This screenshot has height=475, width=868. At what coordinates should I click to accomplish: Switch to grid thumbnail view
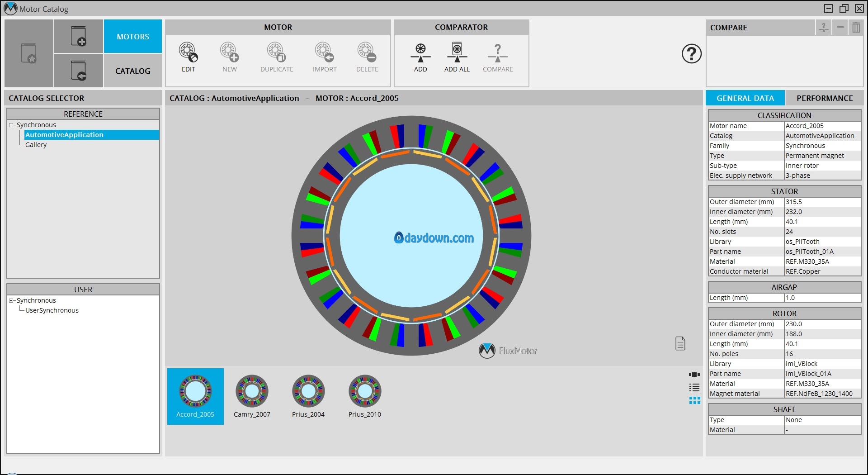[694, 401]
